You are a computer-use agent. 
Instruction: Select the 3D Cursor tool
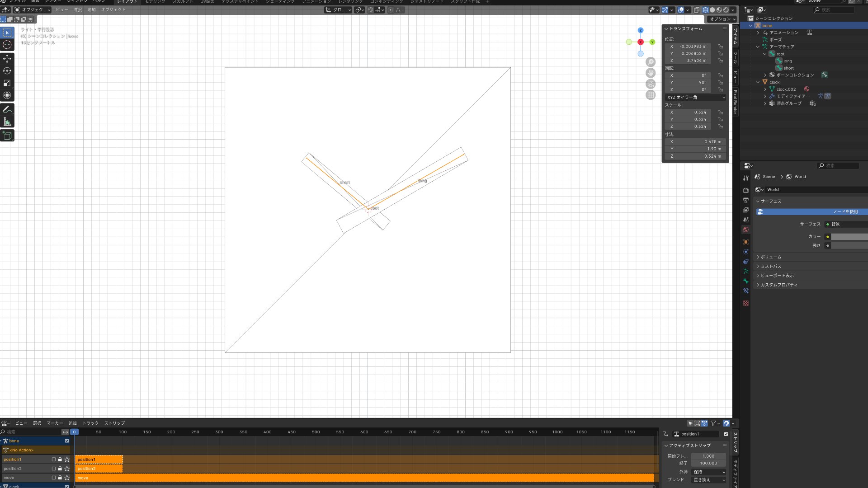coord(7,45)
